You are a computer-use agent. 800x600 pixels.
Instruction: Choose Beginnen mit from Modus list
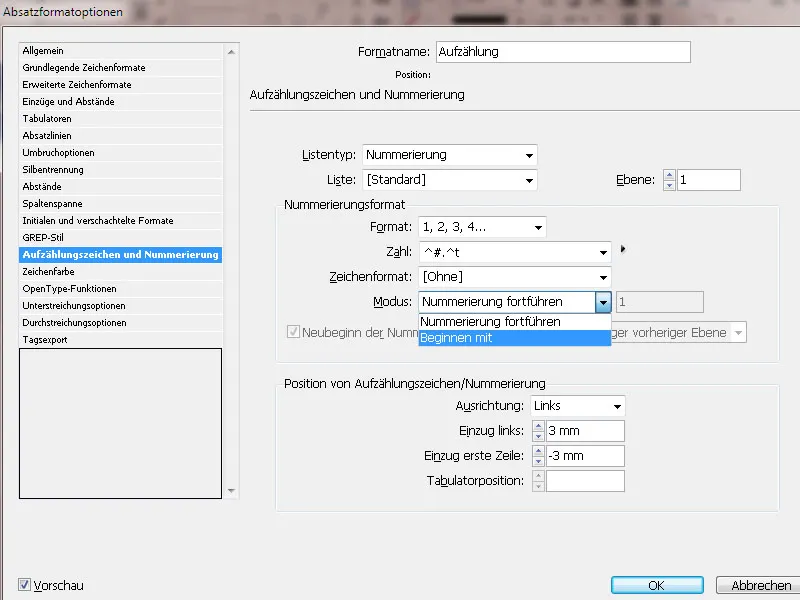pos(514,338)
